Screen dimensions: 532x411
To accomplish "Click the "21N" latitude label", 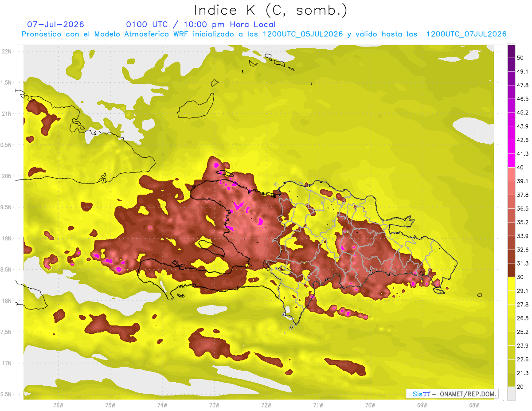I will pos(6,114).
